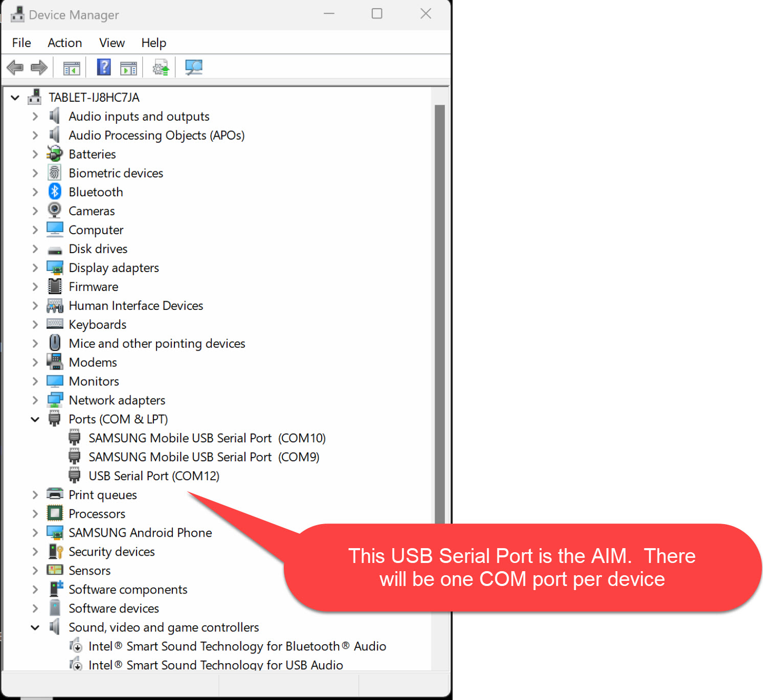
Task: Select the Human Interface Devices label
Action: click(136, 305)
